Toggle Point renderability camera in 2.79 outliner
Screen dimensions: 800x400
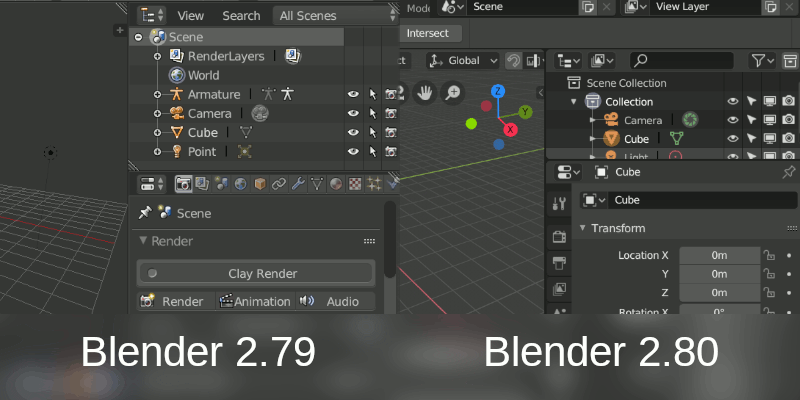pyautogui.click(x=391, y=152)
